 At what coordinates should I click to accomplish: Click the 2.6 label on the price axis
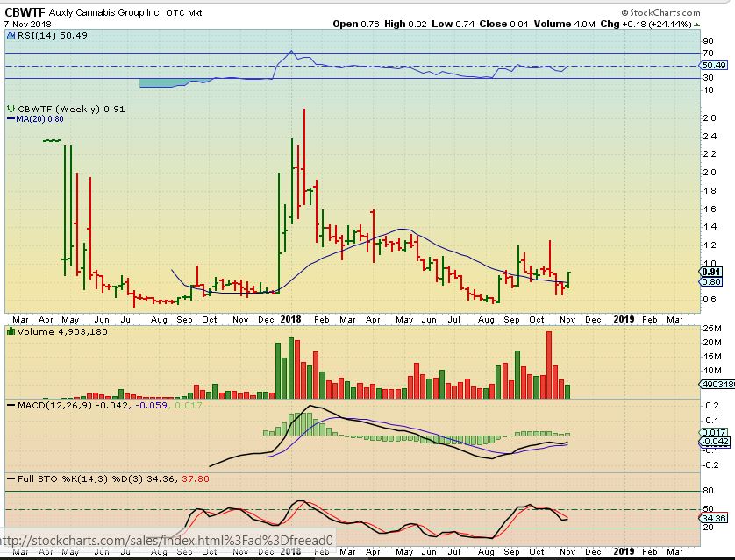point(710,118)
